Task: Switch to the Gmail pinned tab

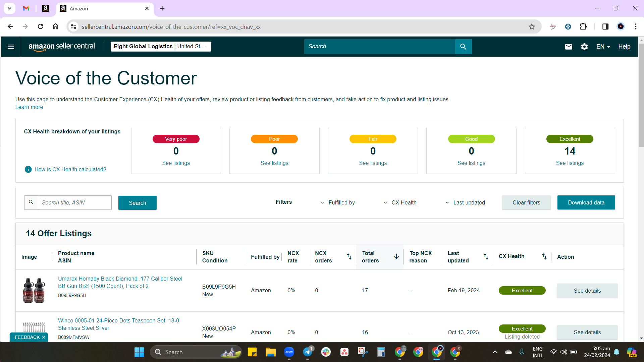Action: (x=26, y=8)
